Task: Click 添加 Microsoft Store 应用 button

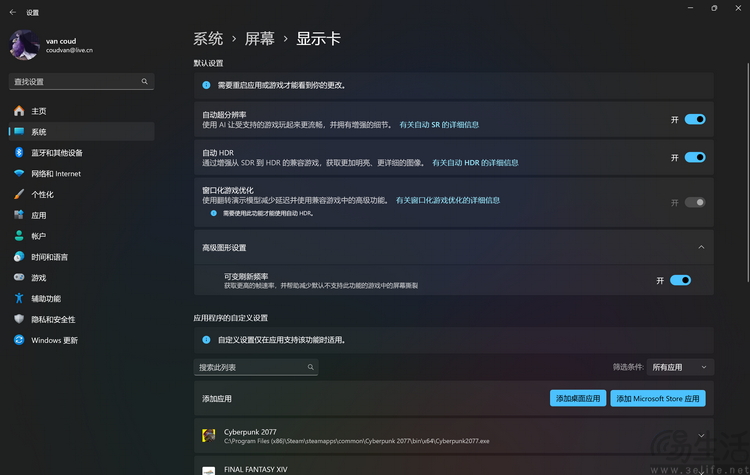Action: [658, 398]
